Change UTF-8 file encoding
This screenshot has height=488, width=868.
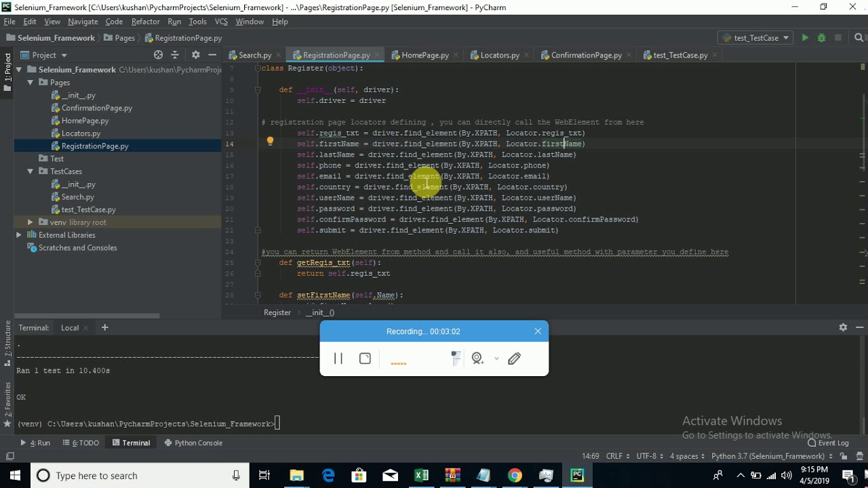650,456
